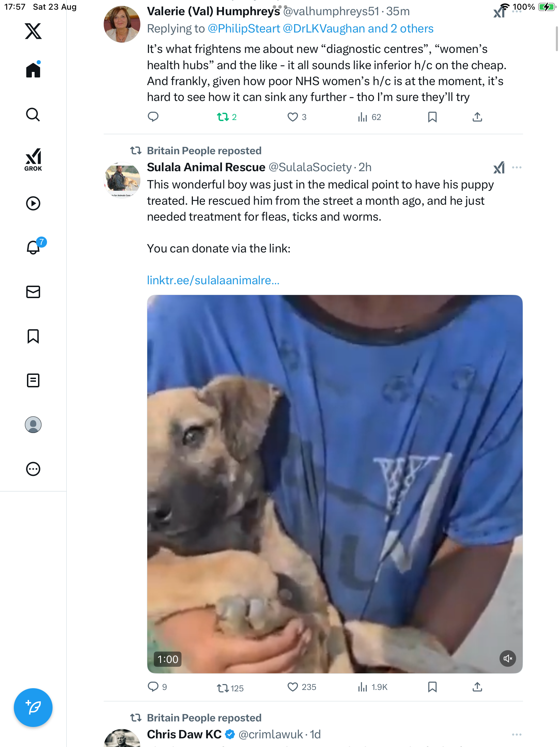The image size is (560, 747).
Task: Open Notifications bell with 7 badge
Action: tap(34, 247)
